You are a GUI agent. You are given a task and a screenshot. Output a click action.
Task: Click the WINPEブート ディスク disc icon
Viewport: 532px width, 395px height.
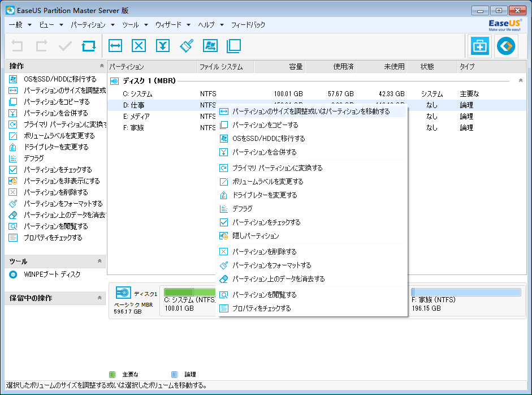tap(13, 274)
